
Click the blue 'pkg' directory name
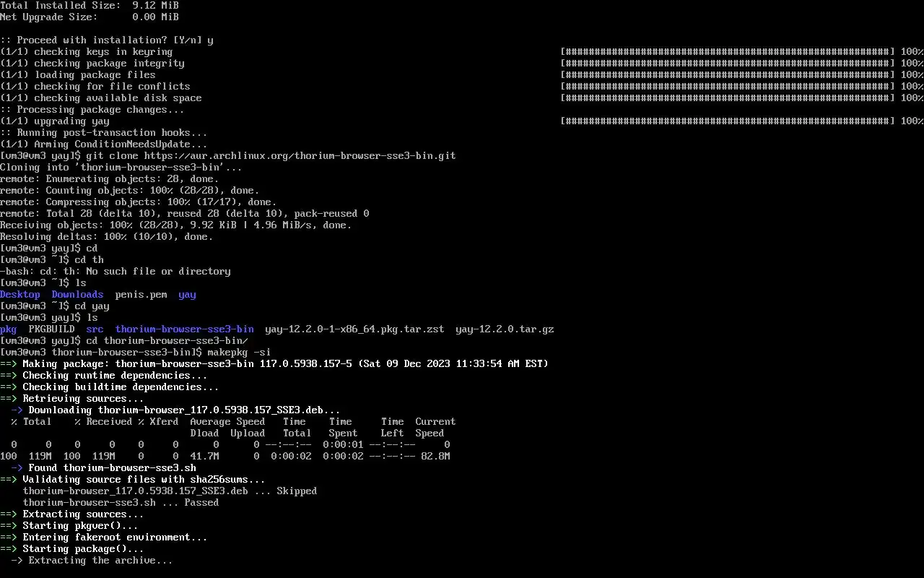coord(9,329)
